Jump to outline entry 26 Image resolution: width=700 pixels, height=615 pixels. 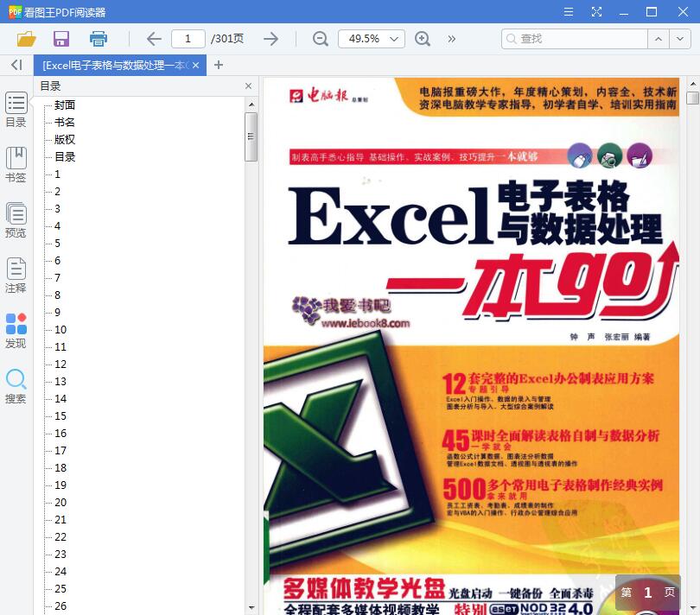click(x=60, y=606)
